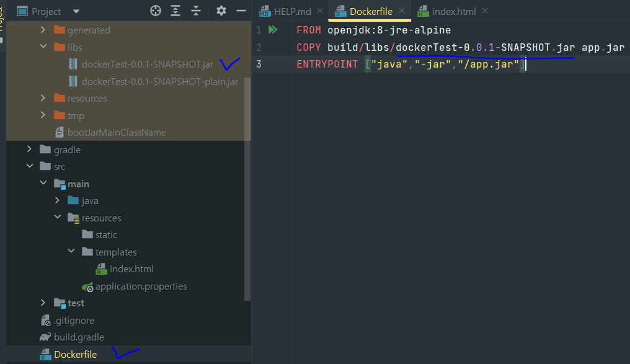Click the src folder icon
The width and height of the screenshot is (630, 364).
pyautogui.click(x=45, y=166)
